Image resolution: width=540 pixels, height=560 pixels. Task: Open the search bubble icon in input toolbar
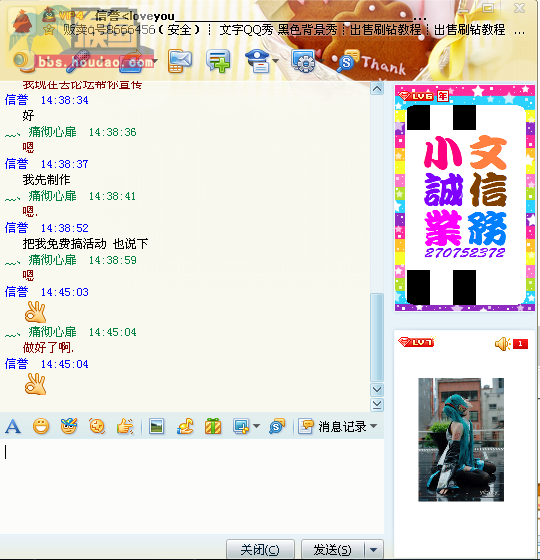(277, 426)
